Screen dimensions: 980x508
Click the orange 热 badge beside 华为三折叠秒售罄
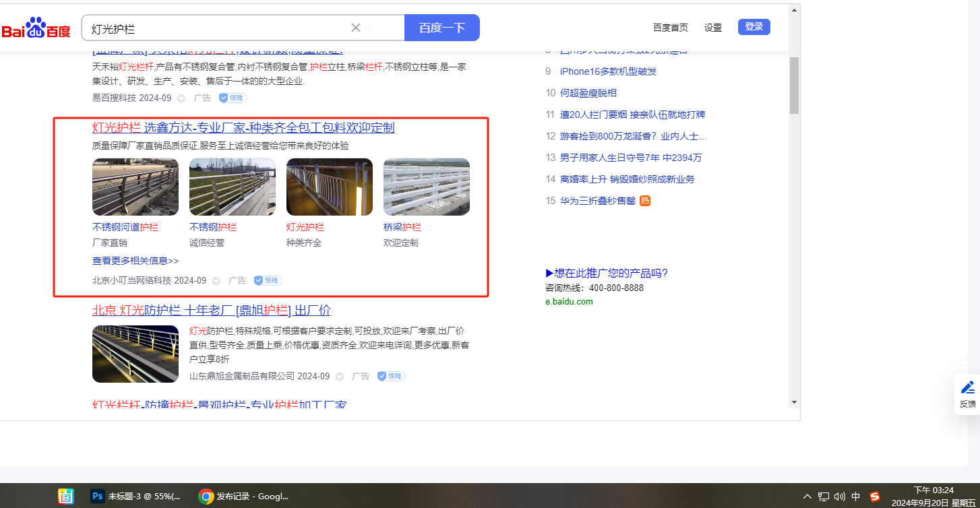(x=645, y=201)
